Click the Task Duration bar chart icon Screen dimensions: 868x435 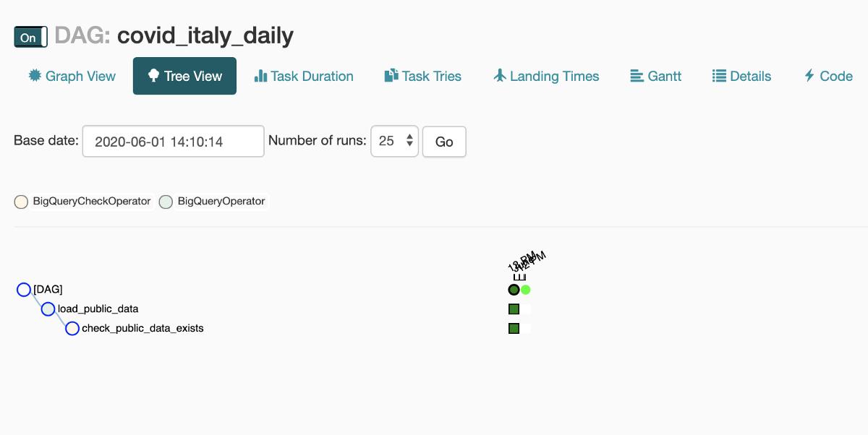[260, 76]
